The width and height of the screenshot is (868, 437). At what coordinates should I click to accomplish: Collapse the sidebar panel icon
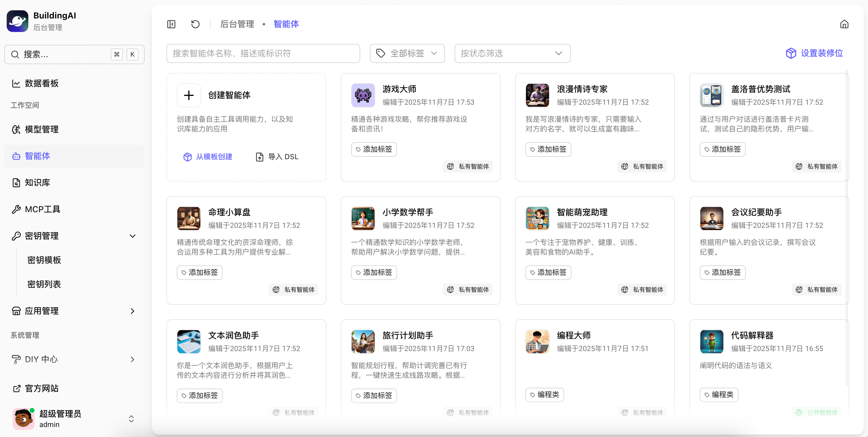171,24
